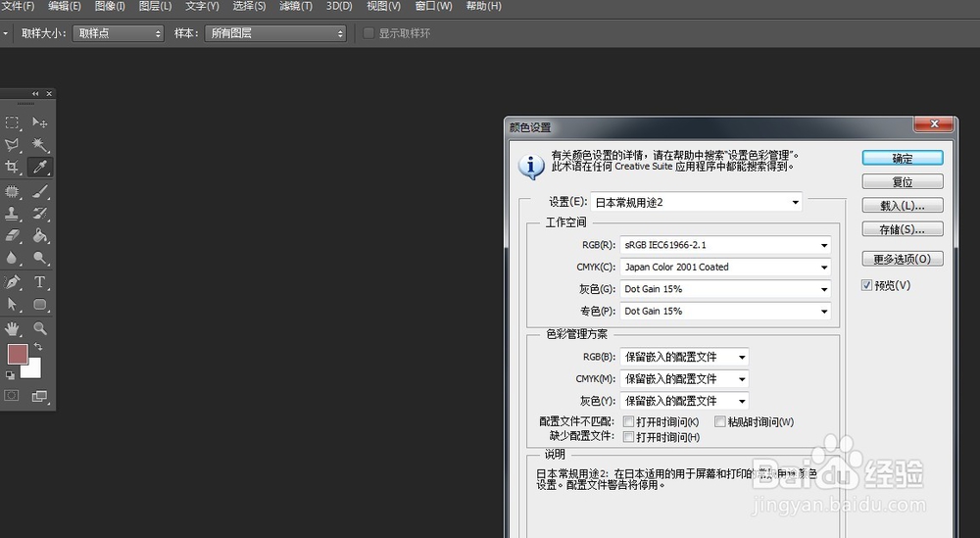Select the Zoom magnifier tool
The width and height of the screenshot is (980, 538).
(39, 328)
